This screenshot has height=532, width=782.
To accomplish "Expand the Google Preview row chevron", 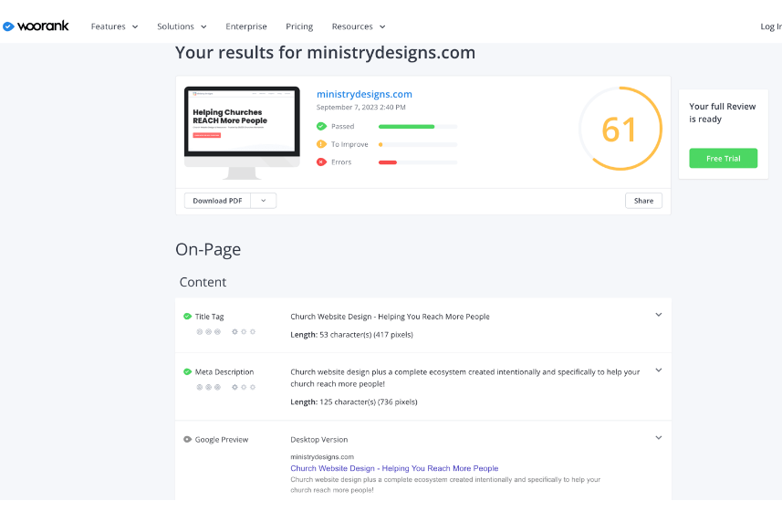I will [659, 438].
